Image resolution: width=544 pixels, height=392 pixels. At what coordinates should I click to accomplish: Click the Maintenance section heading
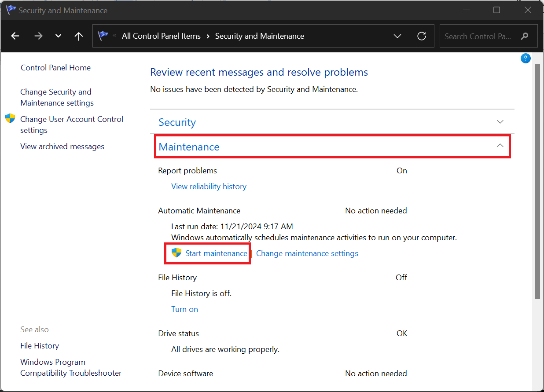pos(189,147)
